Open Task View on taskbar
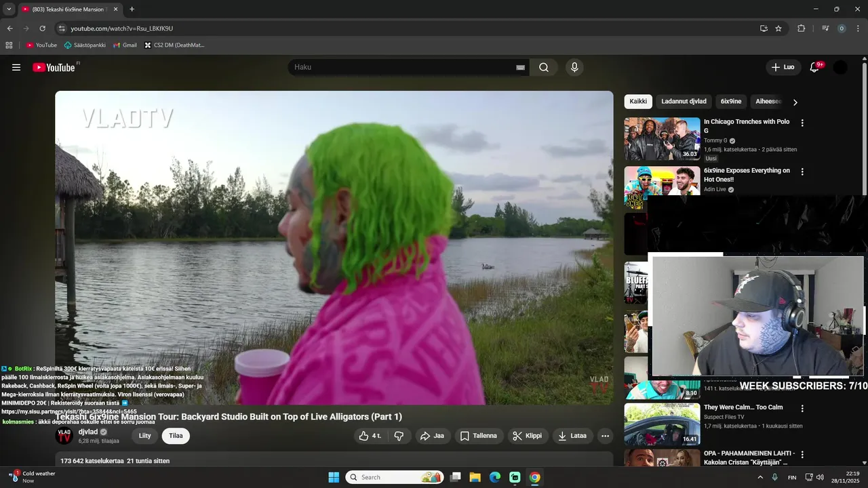This screenshot has width=868, height=488. click(456, 477)
